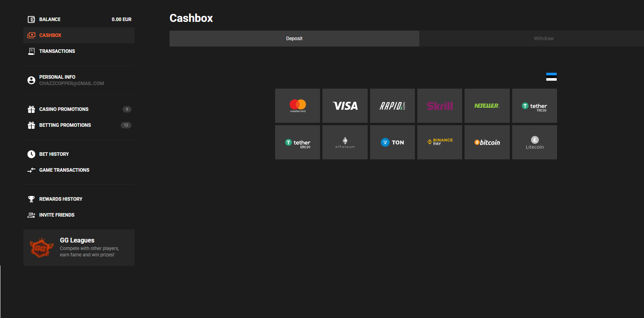Select Bitcoin deposit option

pyautogui.click(x=487, y=142)
